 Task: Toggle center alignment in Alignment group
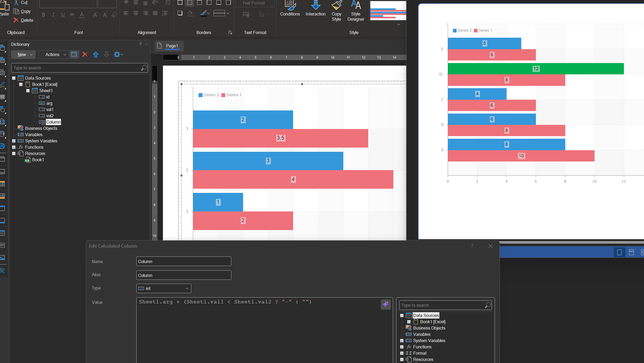[x=136, y=13]
